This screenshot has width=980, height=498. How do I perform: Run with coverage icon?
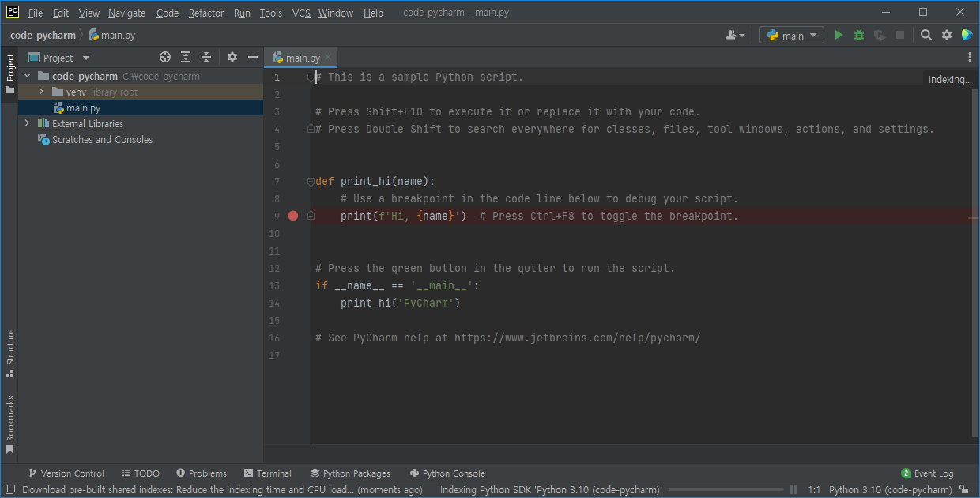pos(879,35)
